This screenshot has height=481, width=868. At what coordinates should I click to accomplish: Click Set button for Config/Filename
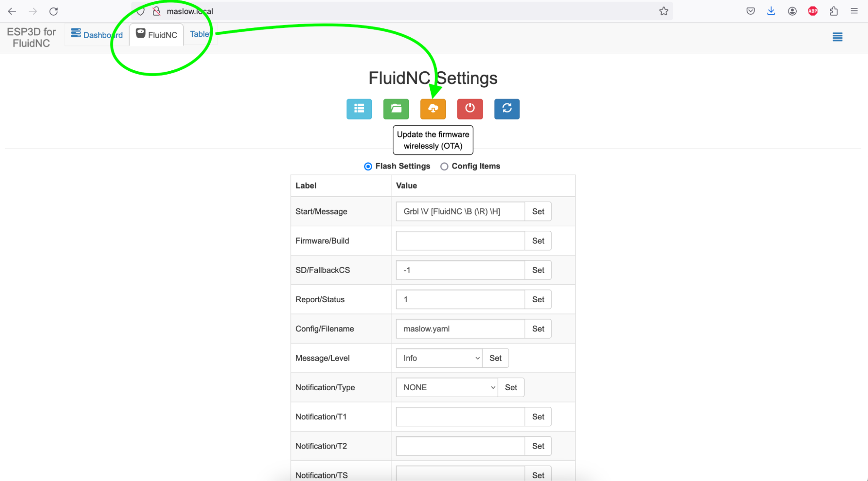pyautogui.click(x=538, y=329)
